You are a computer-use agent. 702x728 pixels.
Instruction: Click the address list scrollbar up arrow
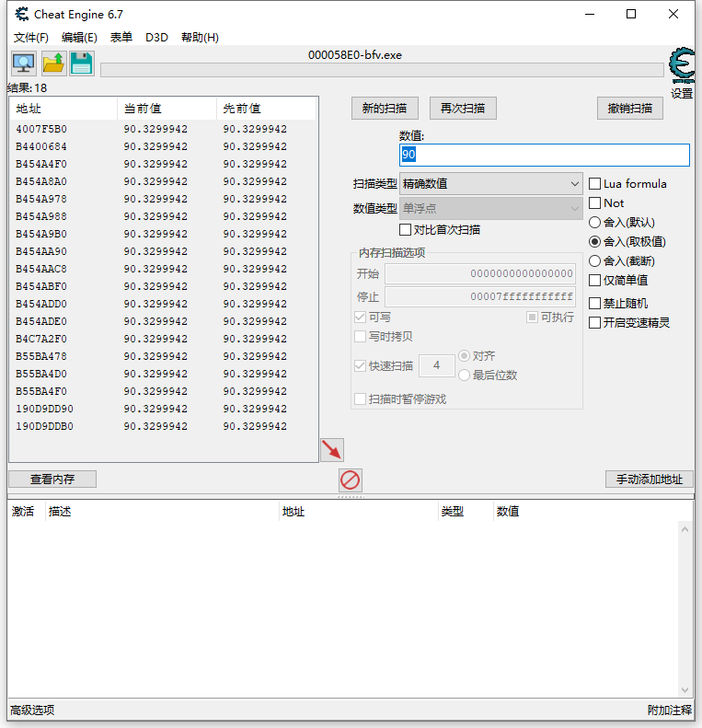point(685,529)
